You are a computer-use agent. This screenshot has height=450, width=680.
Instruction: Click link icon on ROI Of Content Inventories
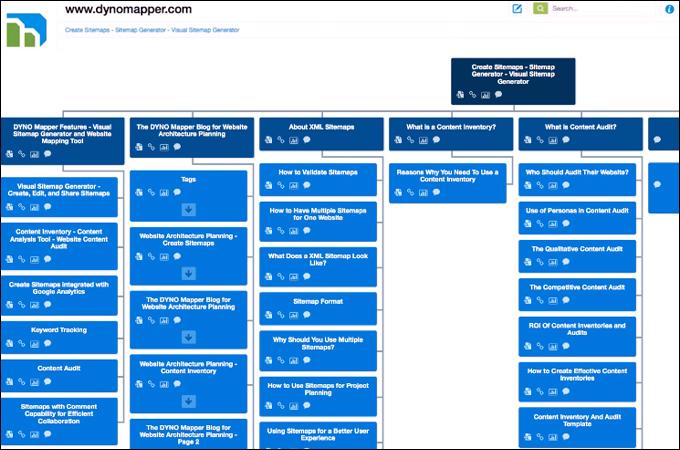click(x=540, y=346)
